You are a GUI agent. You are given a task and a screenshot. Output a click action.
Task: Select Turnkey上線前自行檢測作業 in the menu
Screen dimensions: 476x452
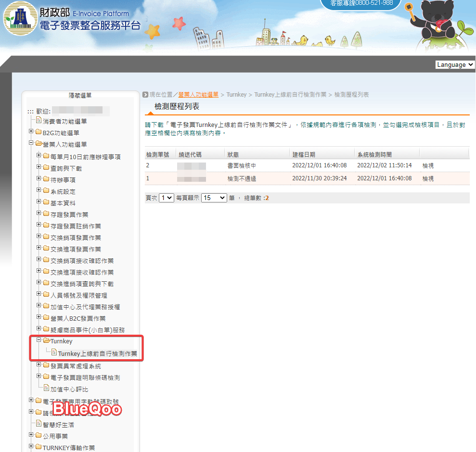click(97, 354)
